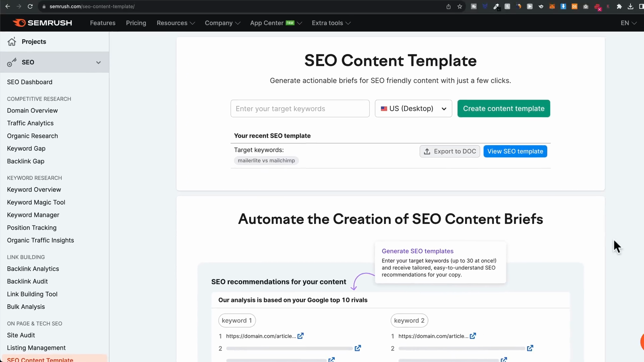Open Keyword Magic Tool

(x=36, y=202)
